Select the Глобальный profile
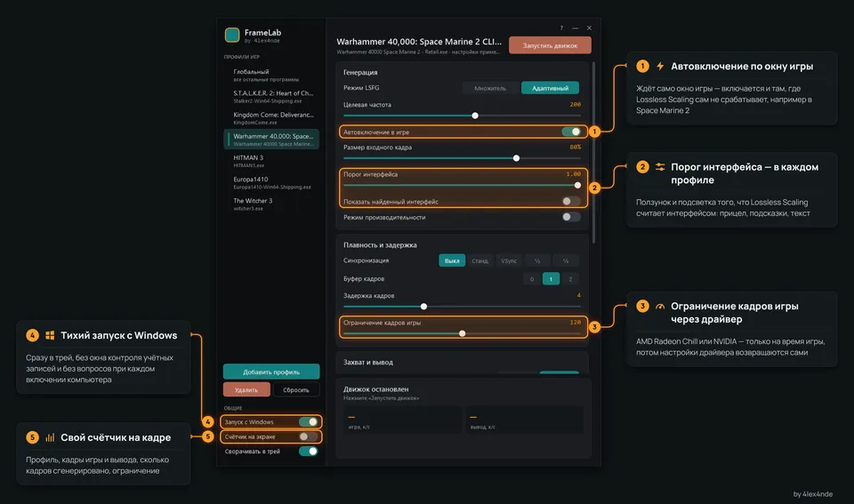Image resolution: width=854 pixels, height=504 pixels. tap(271, 75)
